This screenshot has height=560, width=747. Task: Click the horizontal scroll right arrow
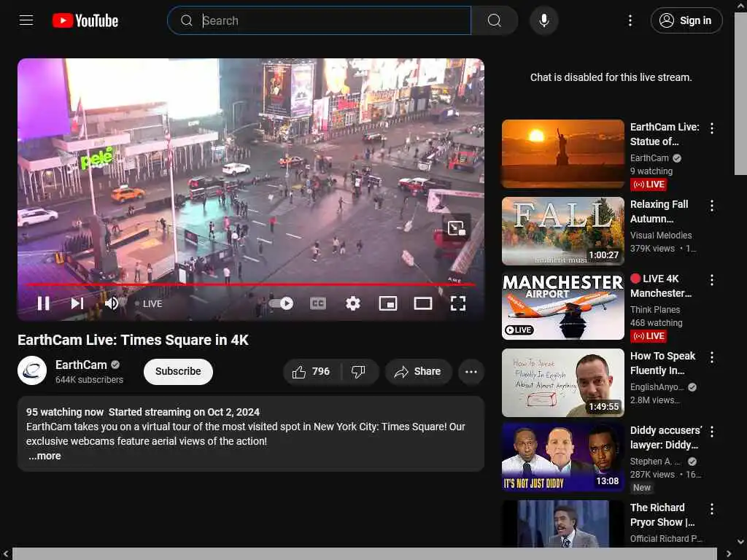[729, 554]
